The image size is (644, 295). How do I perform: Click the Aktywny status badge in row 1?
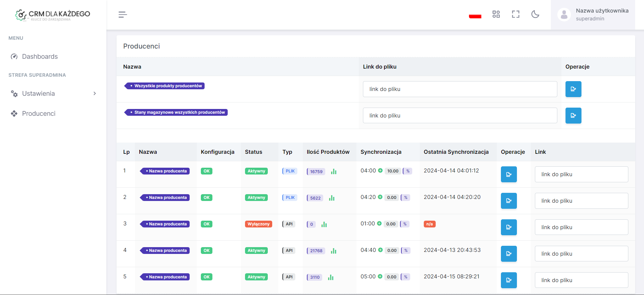(256, 171)
